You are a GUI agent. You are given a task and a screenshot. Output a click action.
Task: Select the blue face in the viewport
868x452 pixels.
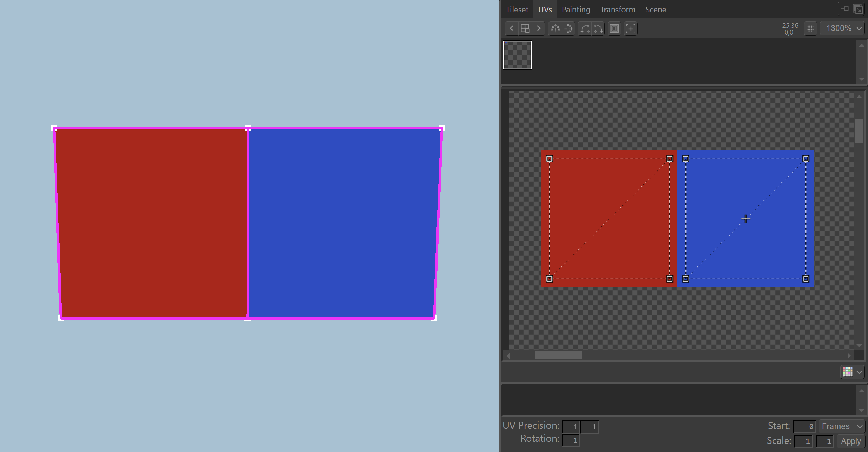(x=343, y=223)
